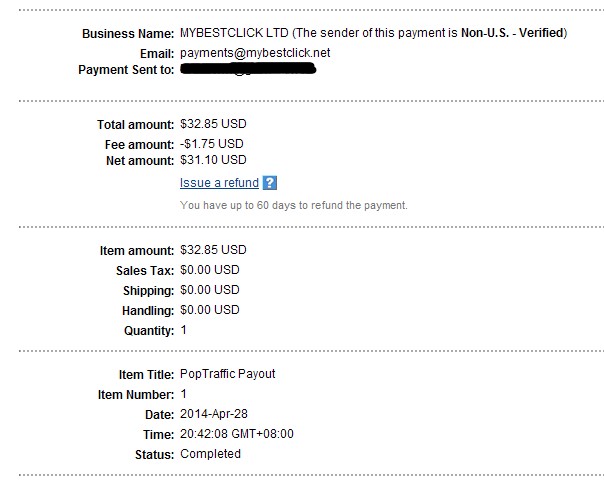Select the Net amount $31.10 USD value
The height and width of the screenshot is (481, 604).
213,160
